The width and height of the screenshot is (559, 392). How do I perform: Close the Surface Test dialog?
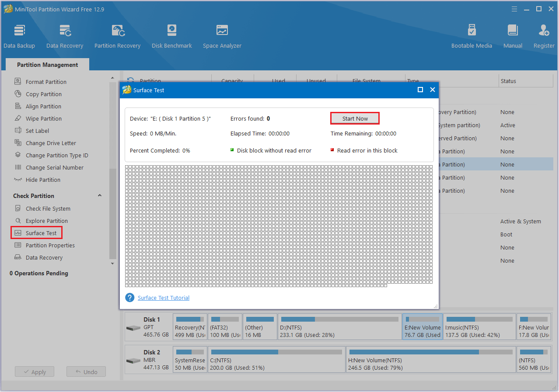[x=433, y=90]
